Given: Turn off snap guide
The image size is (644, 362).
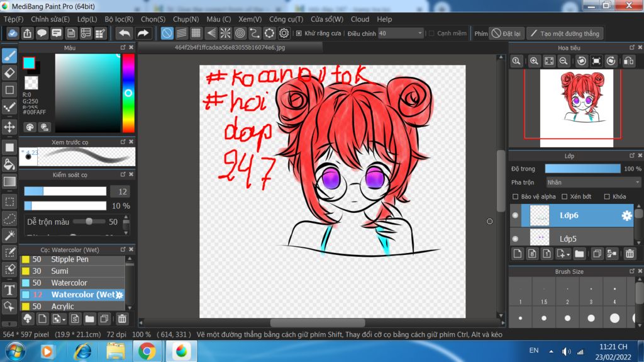Looking at the screenshot, I should coord(167,33).
